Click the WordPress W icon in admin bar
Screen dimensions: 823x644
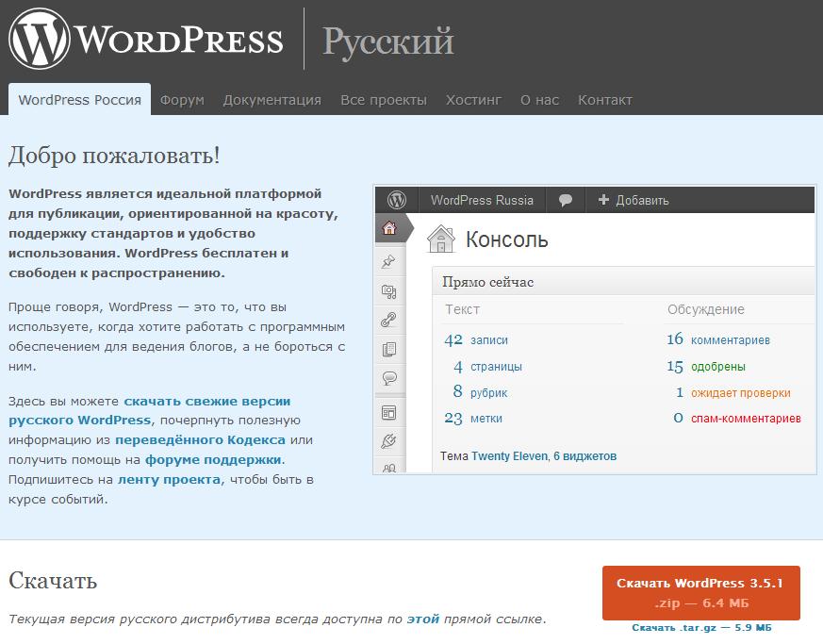(397, 200)
